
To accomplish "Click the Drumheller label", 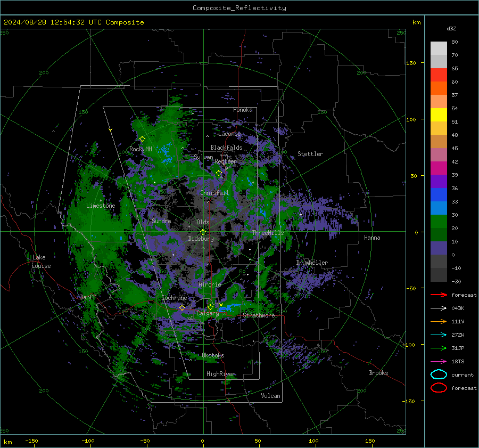I will click(312, 263).
